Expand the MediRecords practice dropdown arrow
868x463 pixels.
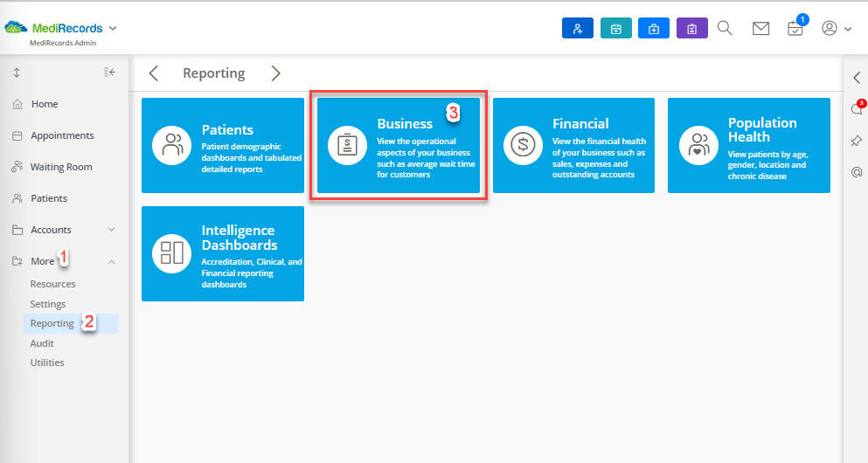[113, 28]
